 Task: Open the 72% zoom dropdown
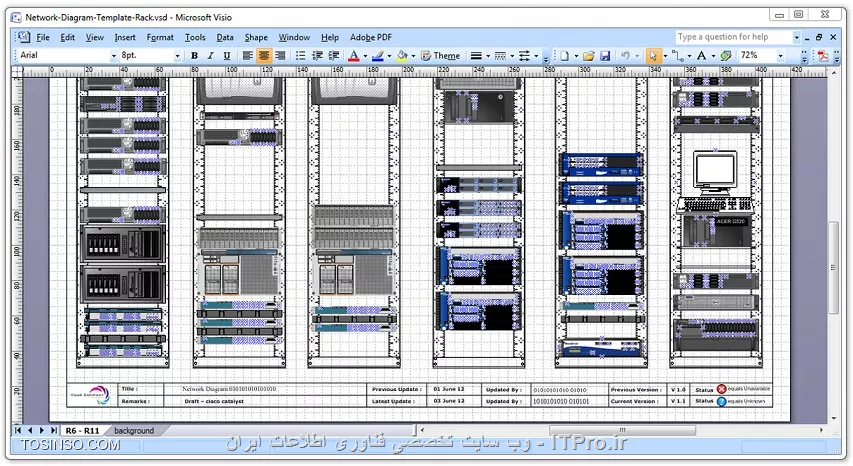(x=780, y=55)
